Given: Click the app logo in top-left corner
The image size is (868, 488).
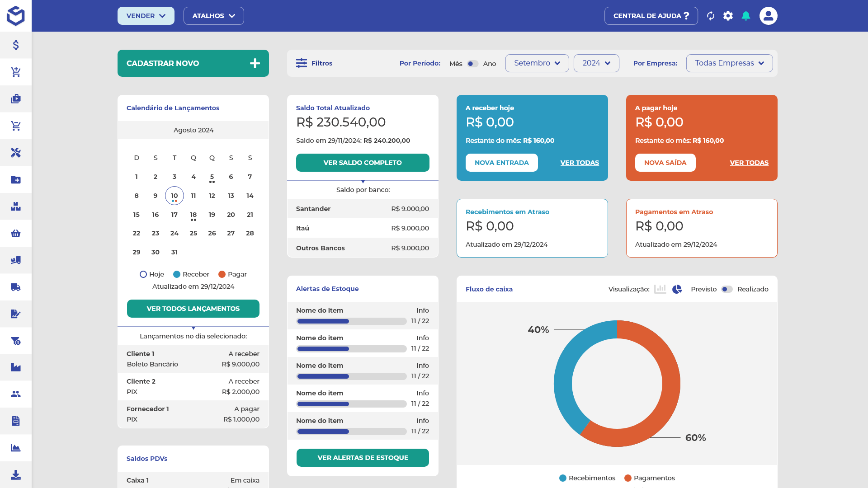Looking at the screenshot, I should 16,16.
